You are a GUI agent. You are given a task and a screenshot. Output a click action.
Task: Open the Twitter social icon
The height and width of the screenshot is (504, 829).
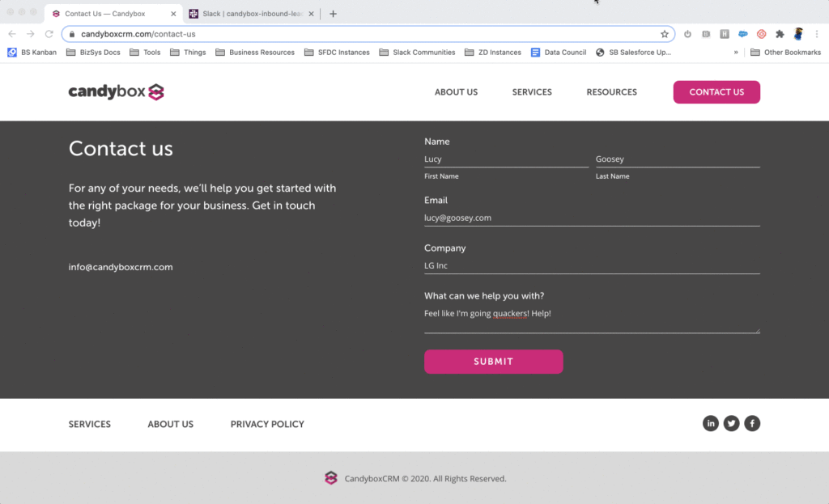pyautogui.click(x=731, y=423)
